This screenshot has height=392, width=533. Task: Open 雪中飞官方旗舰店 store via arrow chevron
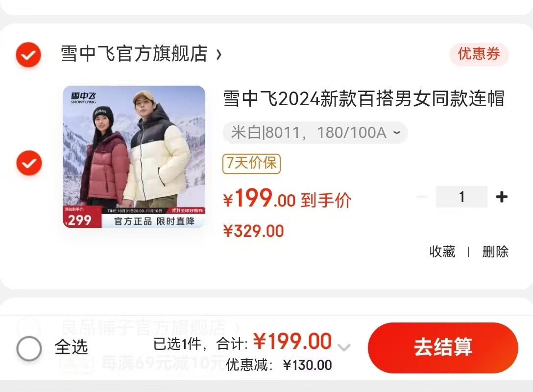(x=219, y=54)
